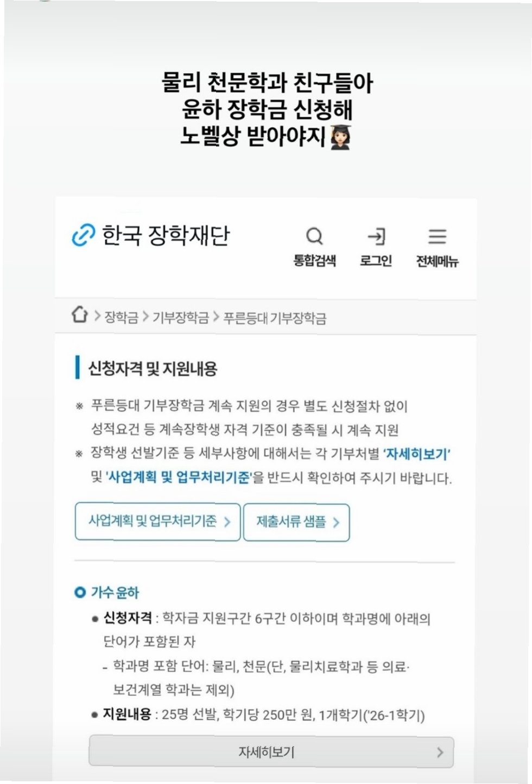
Task: Select 장학금 in the breadcrumb
Action: pyautogui.click(x=121, y=317)
